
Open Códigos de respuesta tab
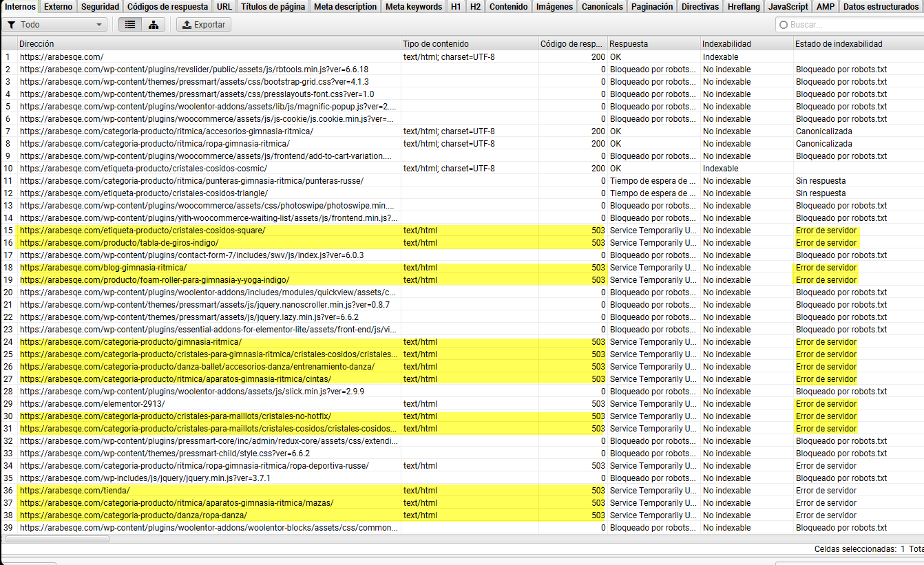click(x=167, y=7)
